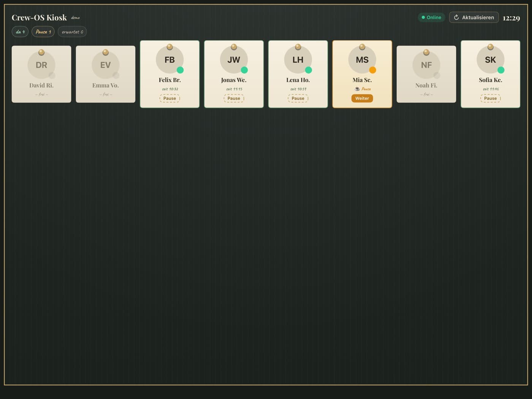Click the name 'Sofia Ke.'
The width and height of the screenshot is (532, 399).
pyautogui.click(x=490, y=80)
